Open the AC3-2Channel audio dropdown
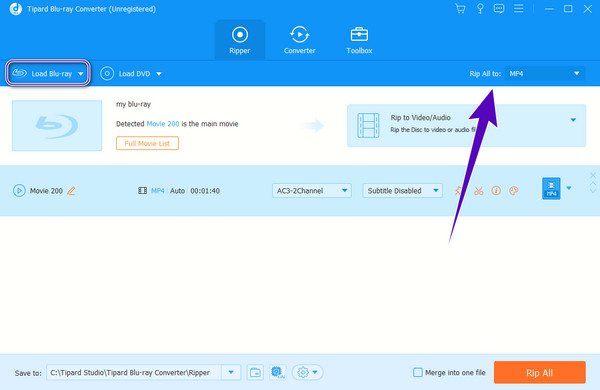Image resolution: width=600 pixels, height=390 pixels. point(311,191)
